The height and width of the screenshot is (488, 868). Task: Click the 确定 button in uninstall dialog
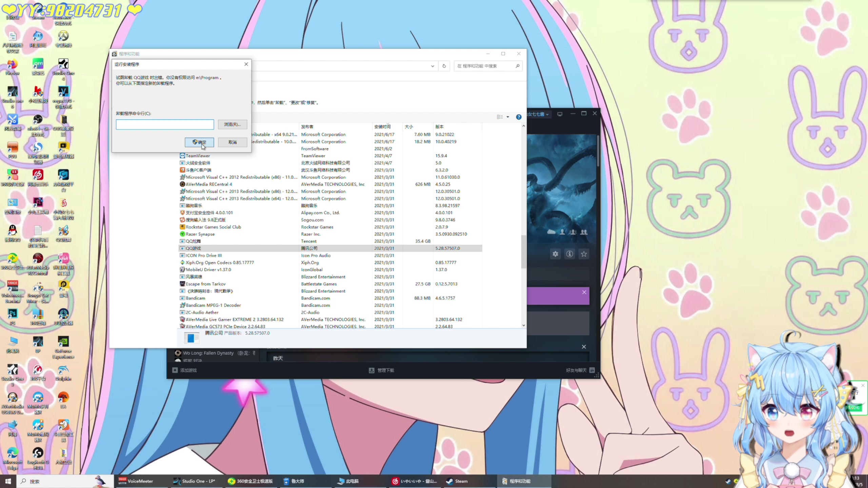coord(199,142)
